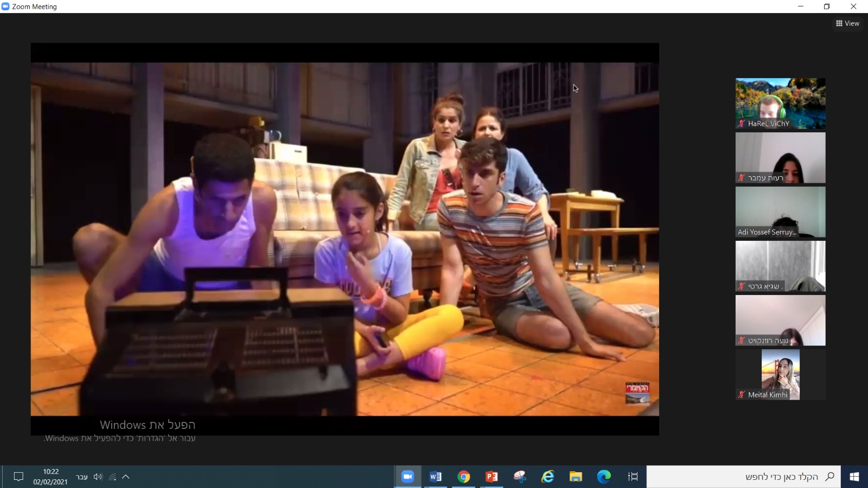
Task: Minimize the Zoom Meeting window
Action: (800, 7)
